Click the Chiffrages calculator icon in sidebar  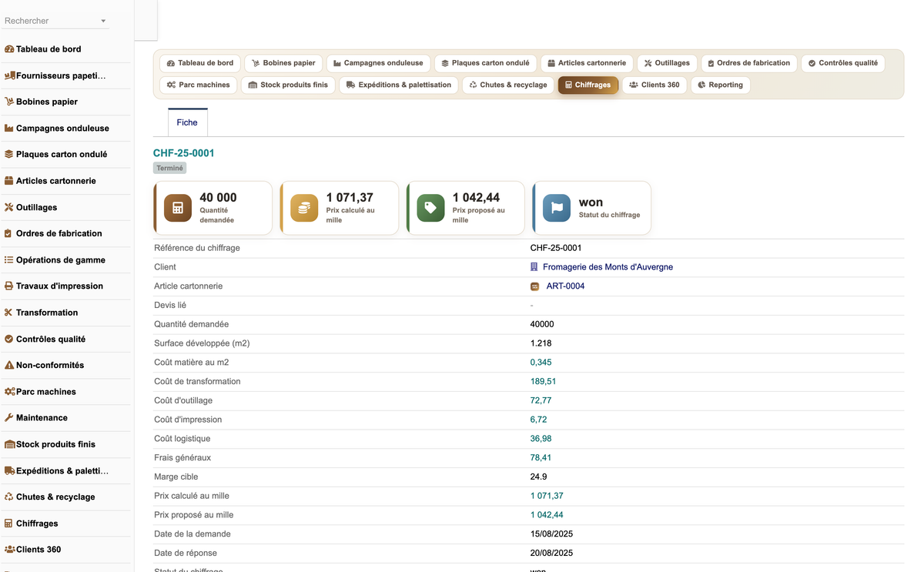click(9, 523)
